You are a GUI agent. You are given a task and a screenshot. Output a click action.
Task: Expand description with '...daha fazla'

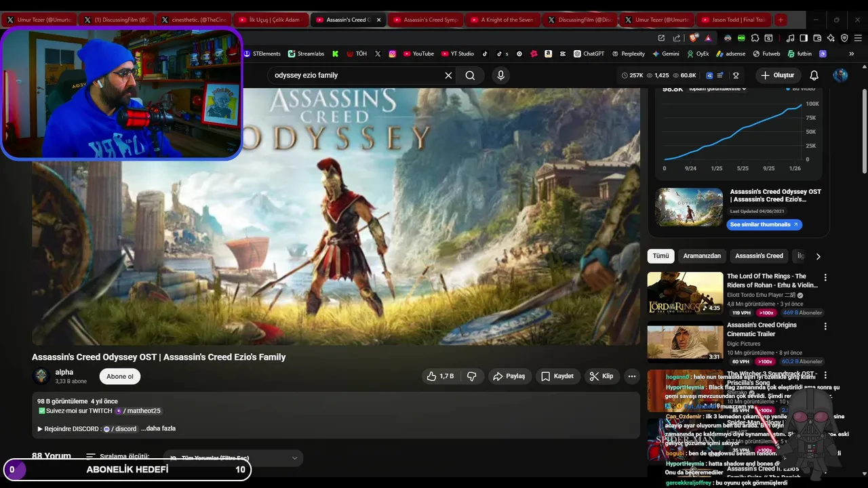pos(158,428)
